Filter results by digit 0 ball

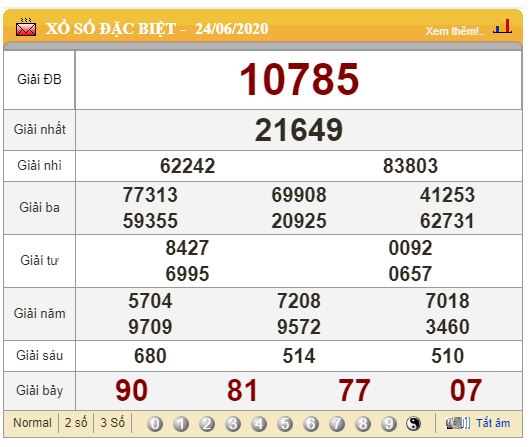coord(155,424)
